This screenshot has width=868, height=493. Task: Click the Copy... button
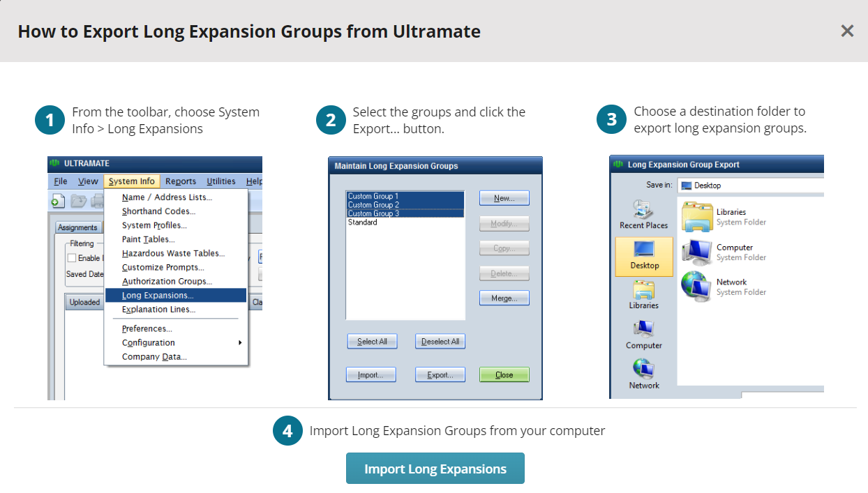tap(504, 248)
